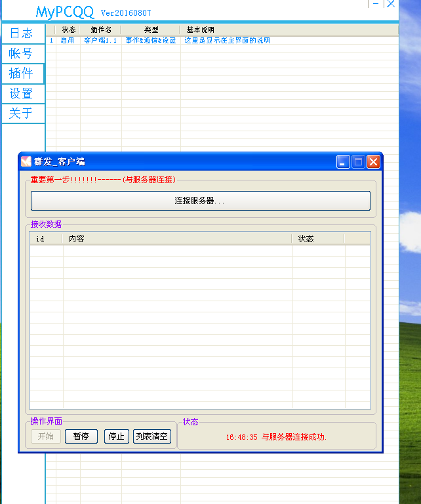The image size is (421, 504).
Task: Click the 内容 column header
Action: pos(177,239)
